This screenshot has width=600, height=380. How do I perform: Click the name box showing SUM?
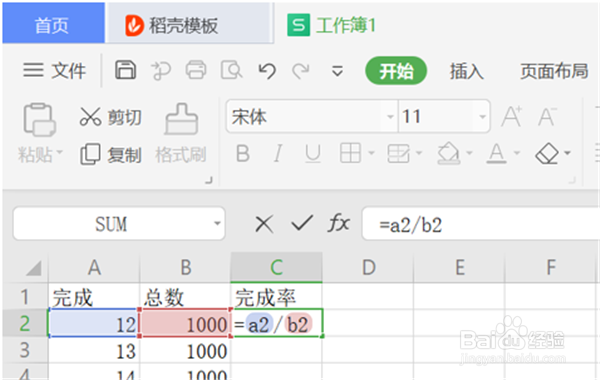111,224
